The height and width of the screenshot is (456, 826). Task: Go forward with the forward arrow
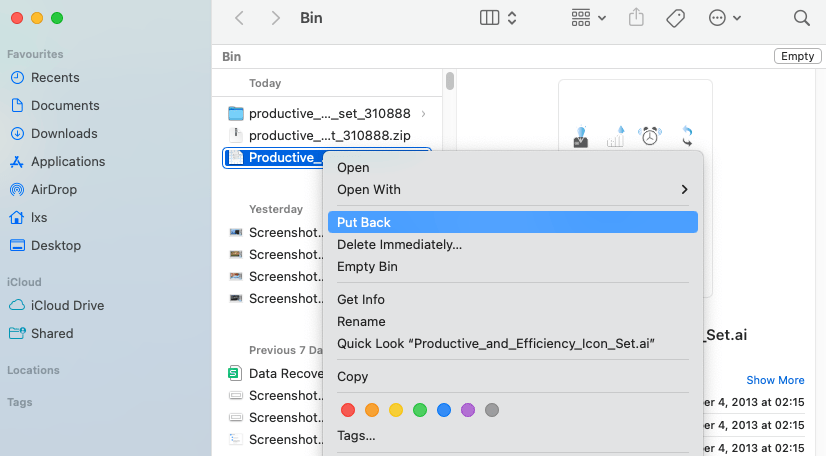point(275,18)
